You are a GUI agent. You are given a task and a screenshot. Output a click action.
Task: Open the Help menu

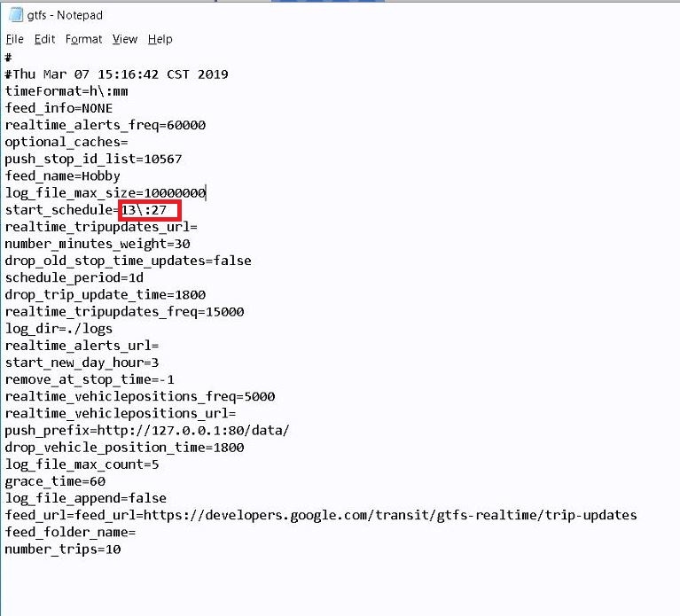tap(160, 39)
